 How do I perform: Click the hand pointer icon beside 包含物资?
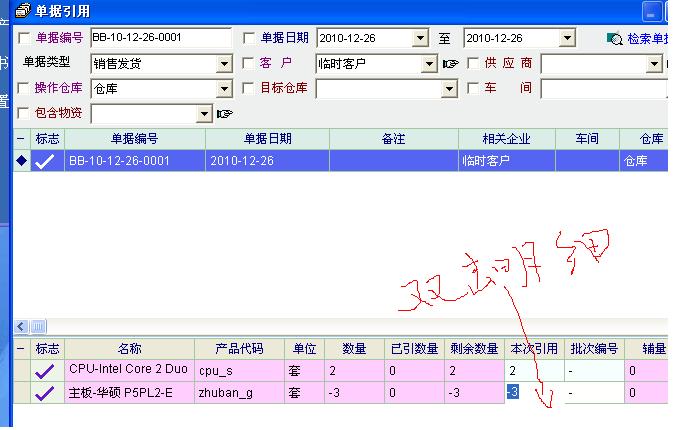(x=225, y=114)
